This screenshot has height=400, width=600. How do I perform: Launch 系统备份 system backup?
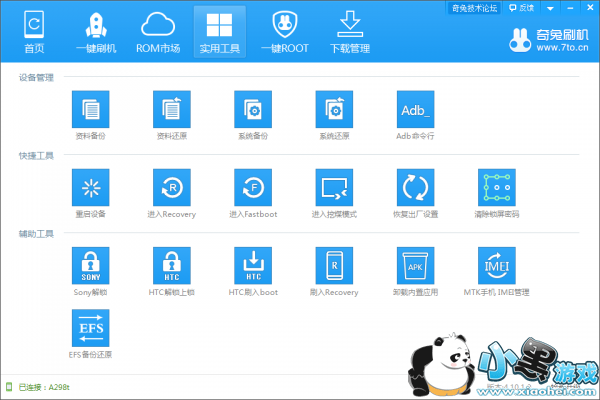(x=253, y=109)
